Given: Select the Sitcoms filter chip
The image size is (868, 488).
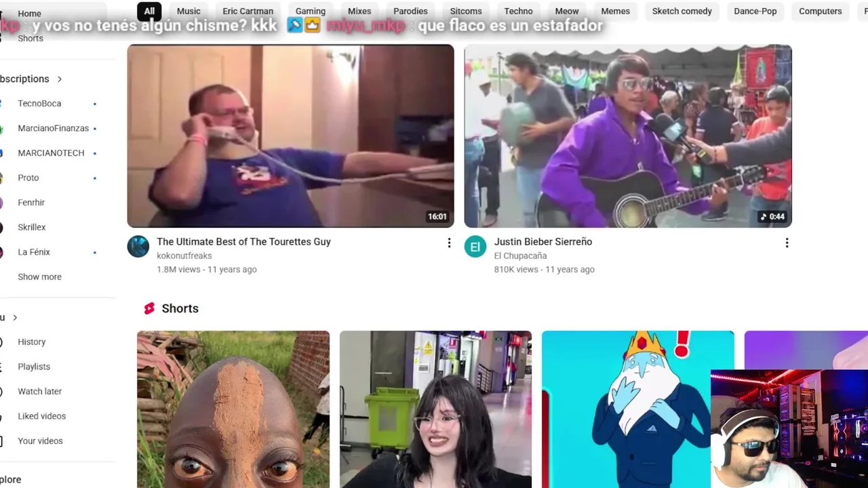Looking at the screenshot, I should point(466,11).
